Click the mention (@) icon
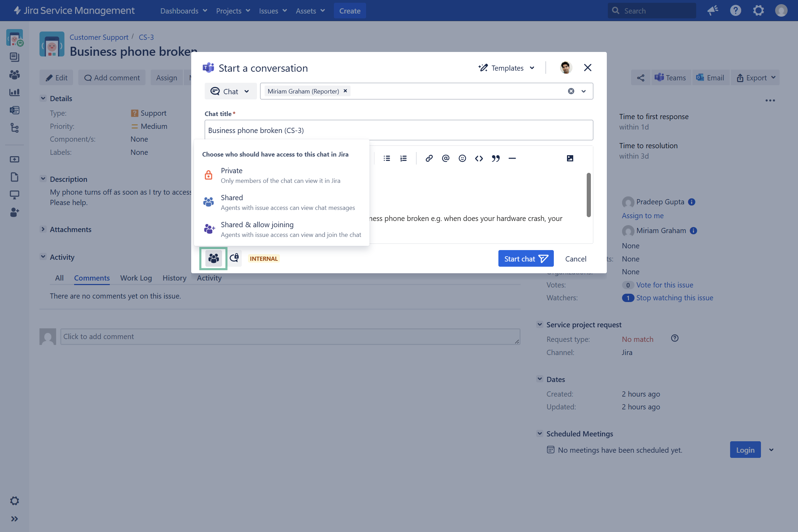This screenshot has height=532, width=798. click(x=445, y=158)
